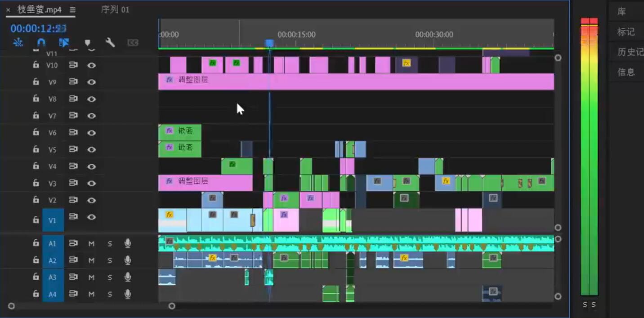Toggle sync lock on track A2
Image resolution: width=644 pixels, height=318 pixels.
click(73, 260)
